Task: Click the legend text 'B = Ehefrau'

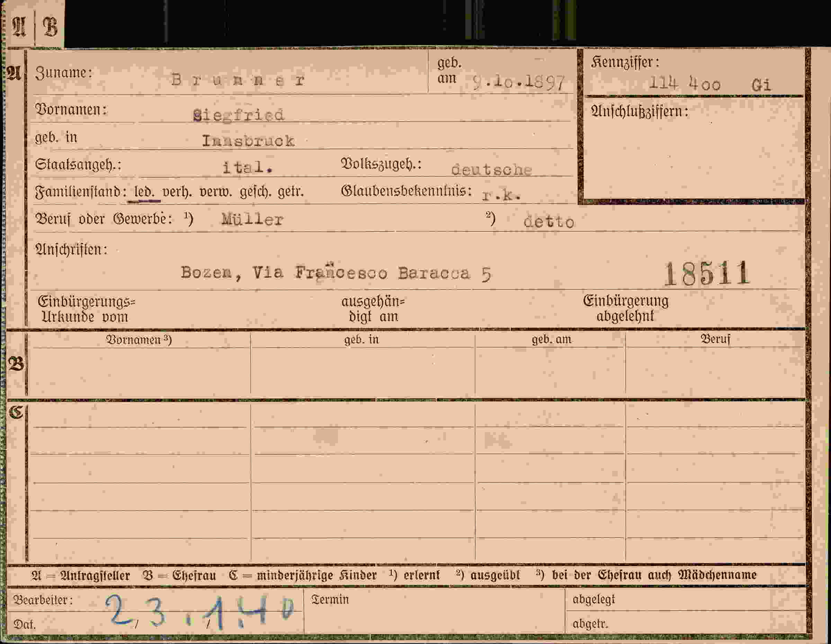Action: click(180, 575)
